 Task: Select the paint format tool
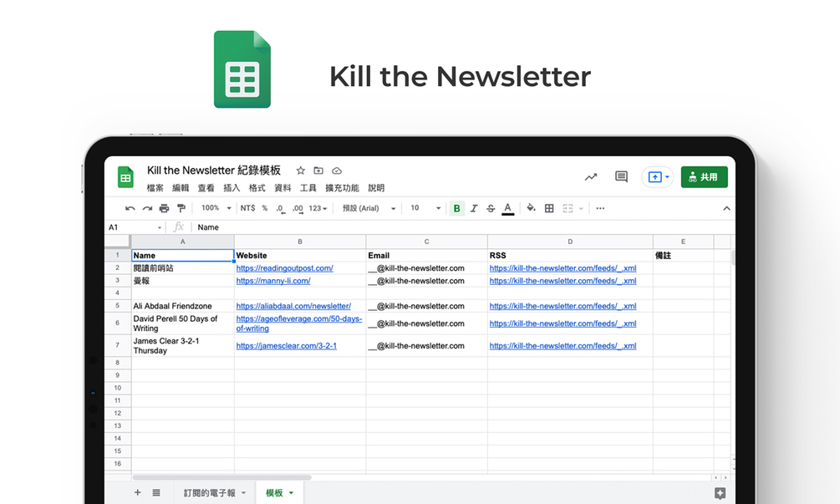(x=181, y=208)
